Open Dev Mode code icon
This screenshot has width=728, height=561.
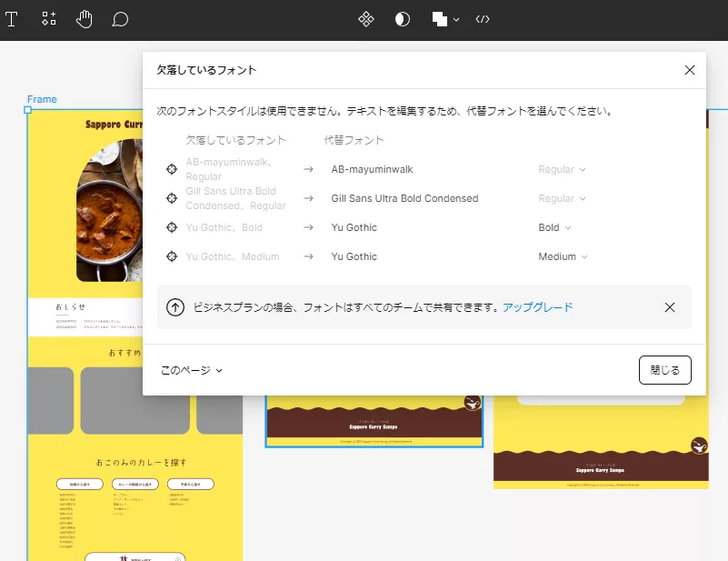pyautogui.click(x=483, y=19)
